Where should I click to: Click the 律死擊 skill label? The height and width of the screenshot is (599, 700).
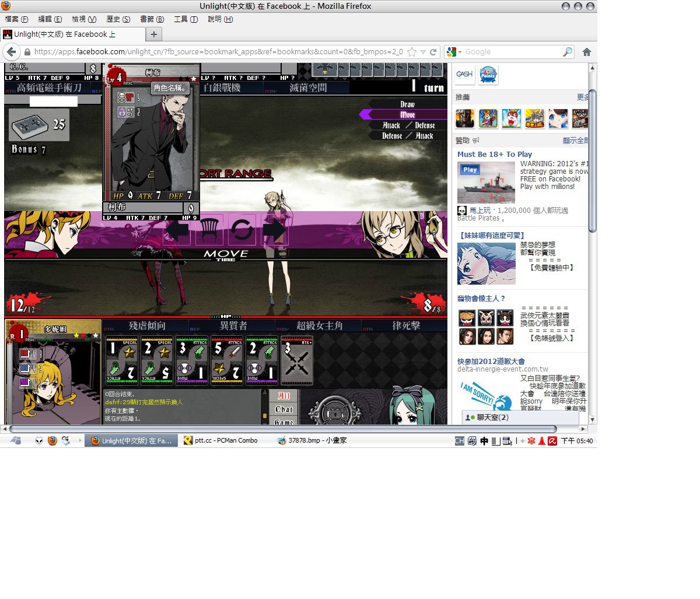coord(406,325)
